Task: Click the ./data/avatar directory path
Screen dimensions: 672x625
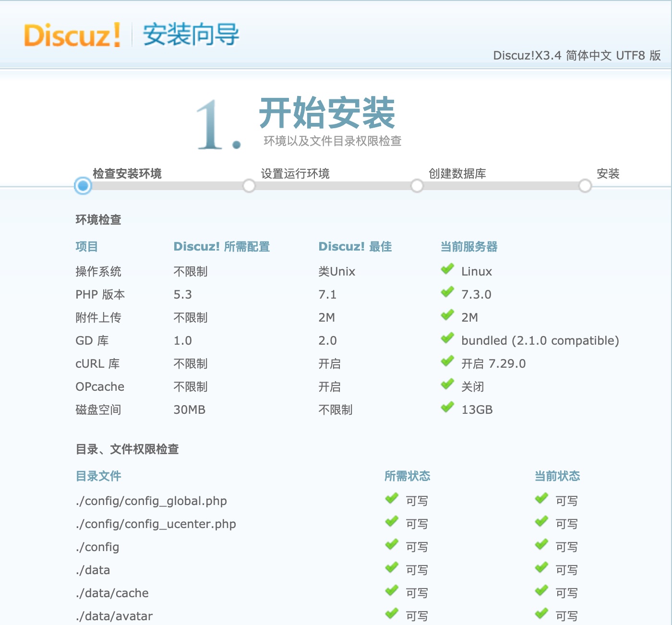Action: (114, 616)
